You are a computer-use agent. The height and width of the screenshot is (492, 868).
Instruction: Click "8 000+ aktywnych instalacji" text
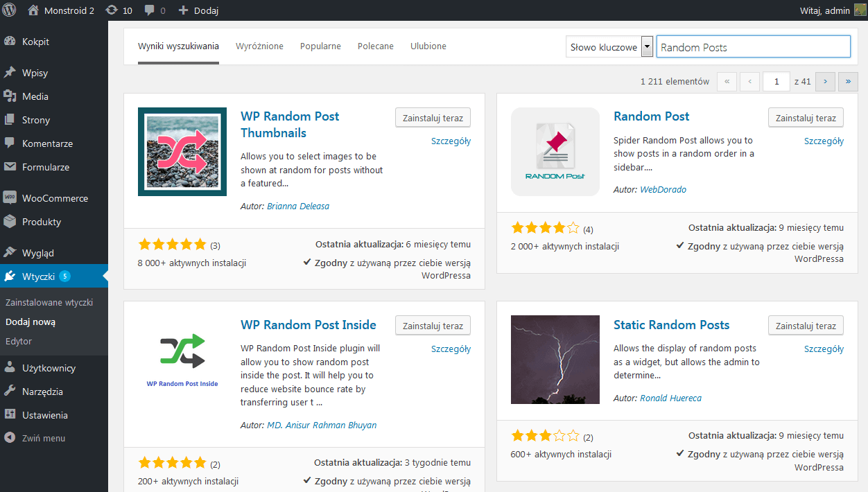[192, 263]
